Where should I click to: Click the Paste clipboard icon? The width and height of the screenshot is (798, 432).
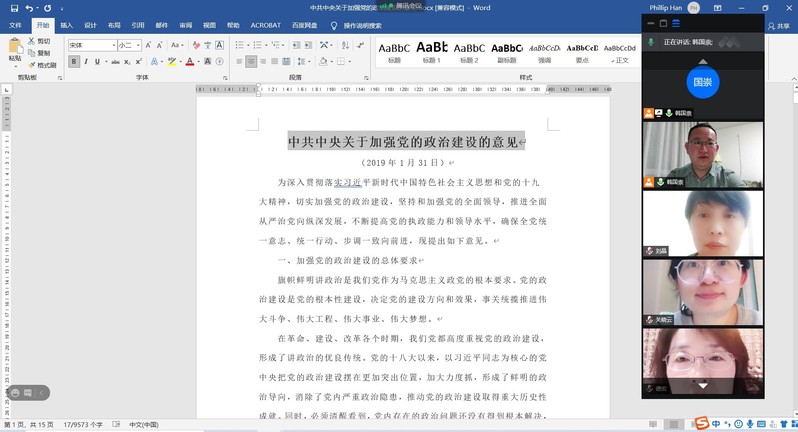(x=15, y=47)
